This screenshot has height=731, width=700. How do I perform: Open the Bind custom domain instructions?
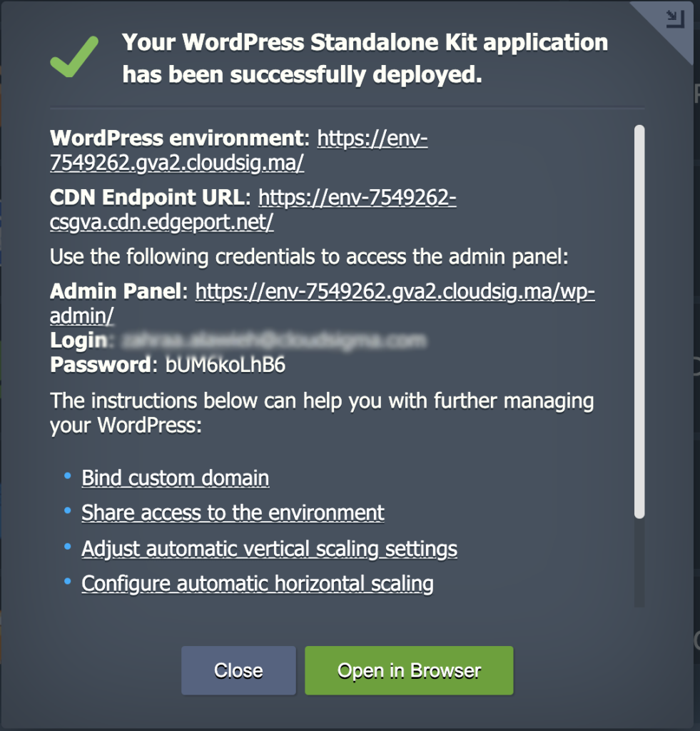176,478
